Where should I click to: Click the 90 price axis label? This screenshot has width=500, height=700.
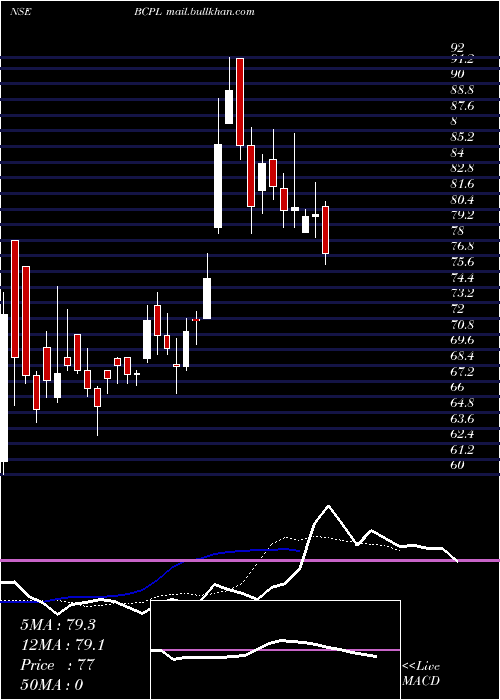tap(458, 74)
